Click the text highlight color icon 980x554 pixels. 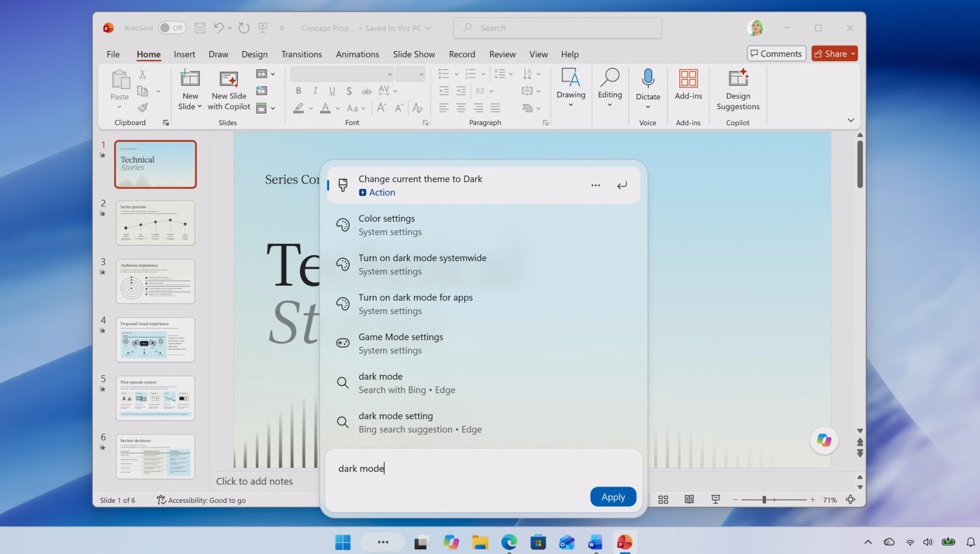click(x=298, y=108)
